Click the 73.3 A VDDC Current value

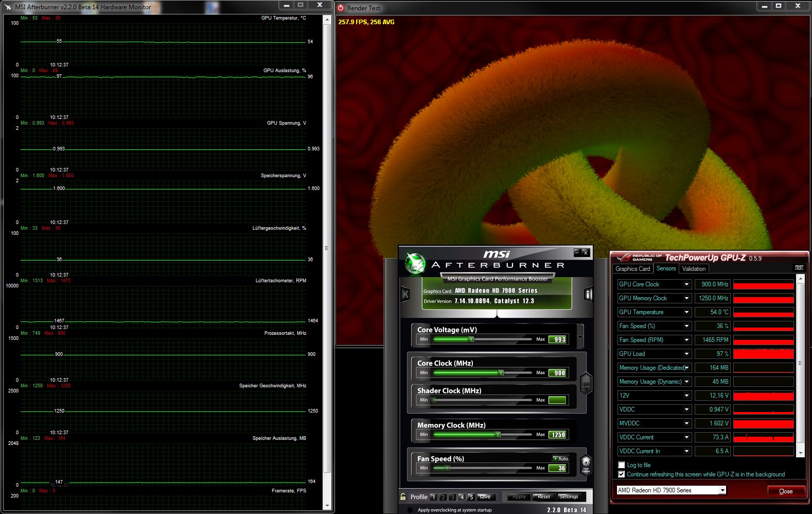pyautogui.click(x=713, y=437)
